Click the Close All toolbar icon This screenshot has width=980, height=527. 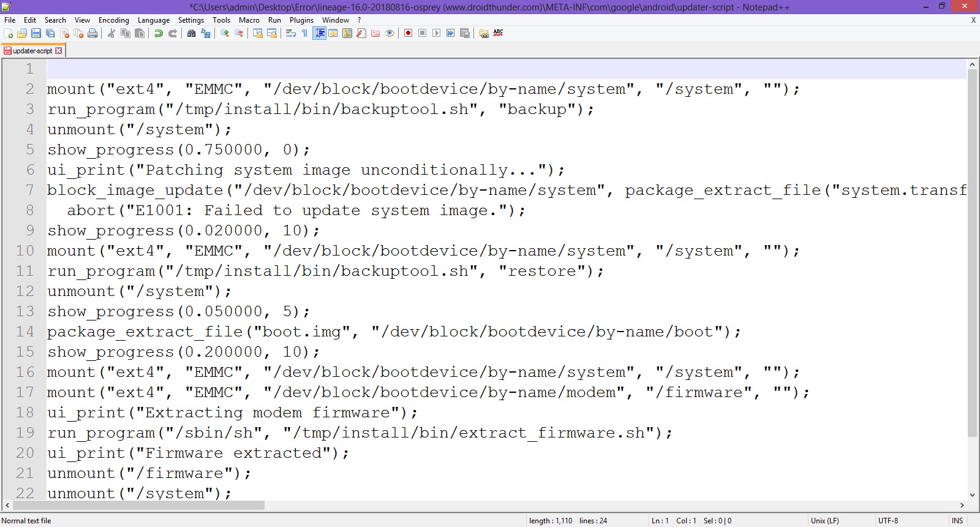78,33
